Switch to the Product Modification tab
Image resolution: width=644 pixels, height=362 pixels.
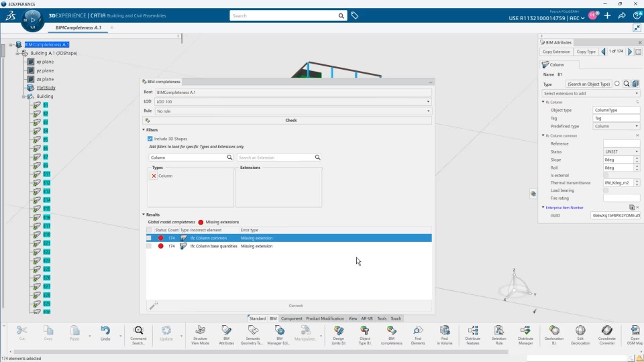pyautogui.click(x=325, y=318)
